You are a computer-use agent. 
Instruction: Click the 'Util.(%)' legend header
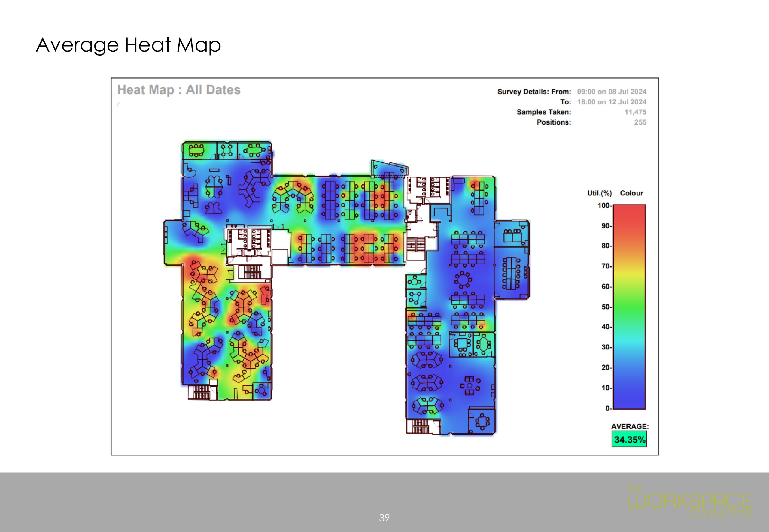pyautogui.click(x=599, y=193)
